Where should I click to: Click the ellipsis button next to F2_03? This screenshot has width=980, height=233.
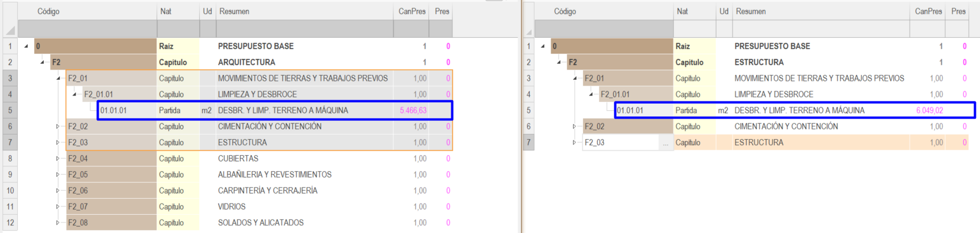[666, 143]
